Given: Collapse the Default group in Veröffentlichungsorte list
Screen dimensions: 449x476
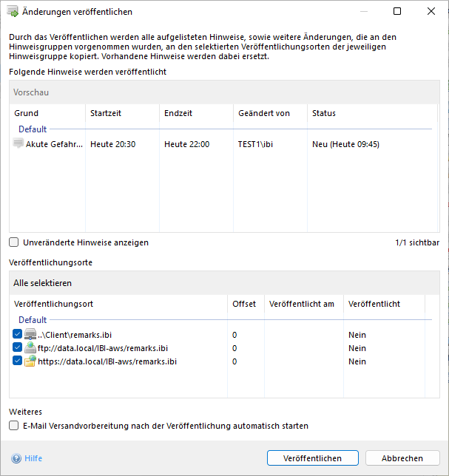Looking at the screenshot, I should [32, 320].
